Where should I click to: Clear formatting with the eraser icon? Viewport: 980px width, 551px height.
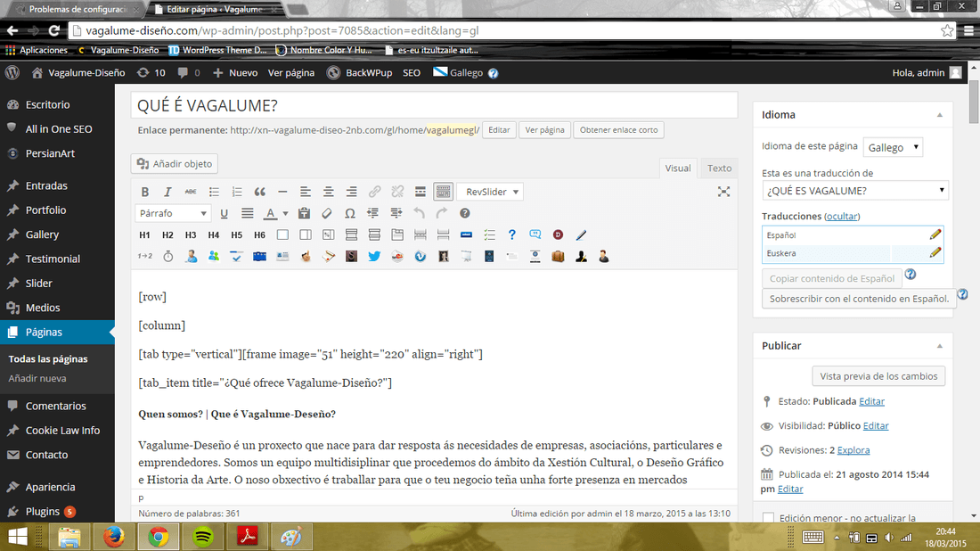pos(327,213)
